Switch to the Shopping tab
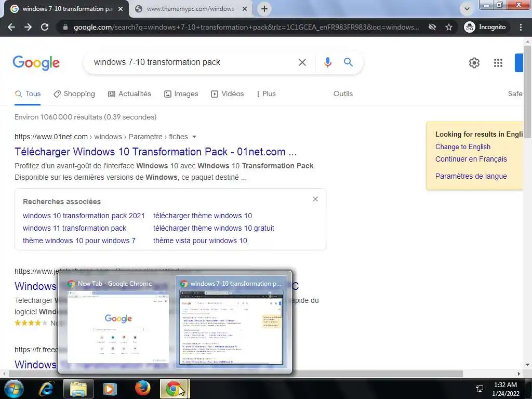Viewport: 532px width, 399px height. tap(74, 94)
